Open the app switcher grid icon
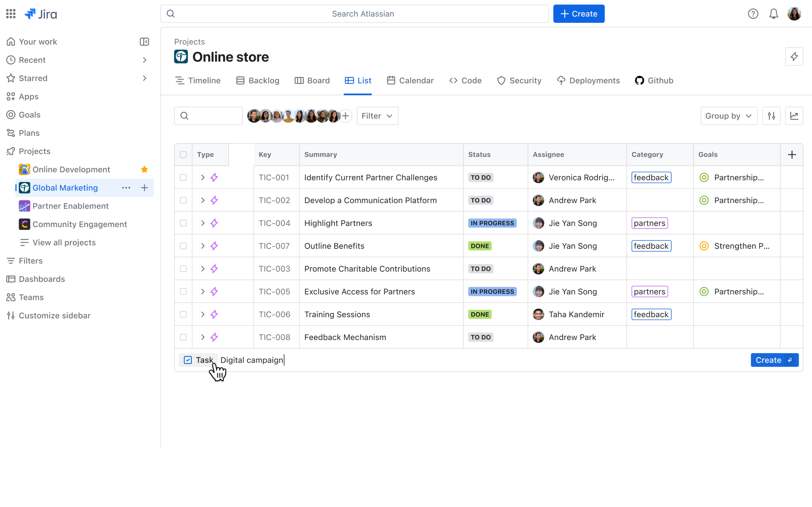 (x=11, y=14)
